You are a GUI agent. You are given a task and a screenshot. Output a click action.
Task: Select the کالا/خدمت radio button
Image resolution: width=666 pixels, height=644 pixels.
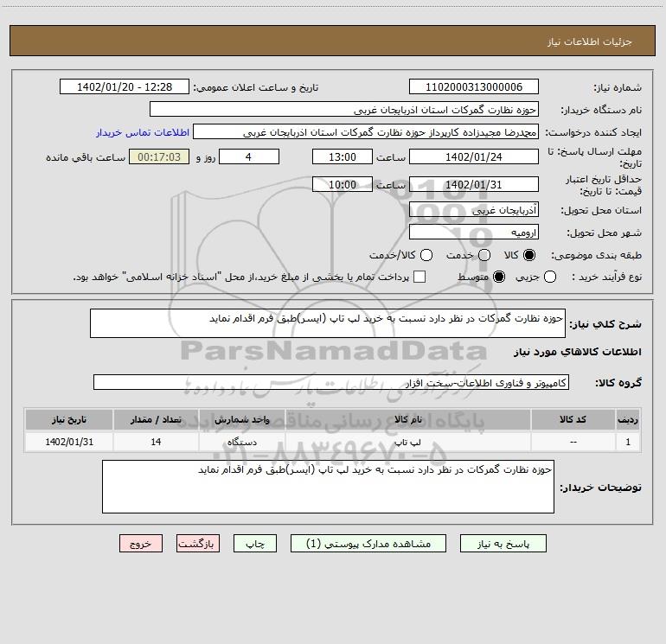point(426,255)
